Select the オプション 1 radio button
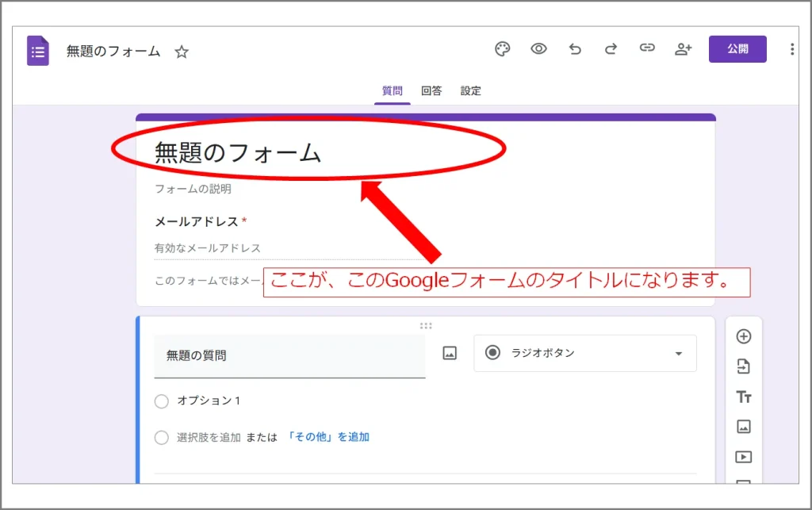The image size is (812, 510). pos(162,401)
